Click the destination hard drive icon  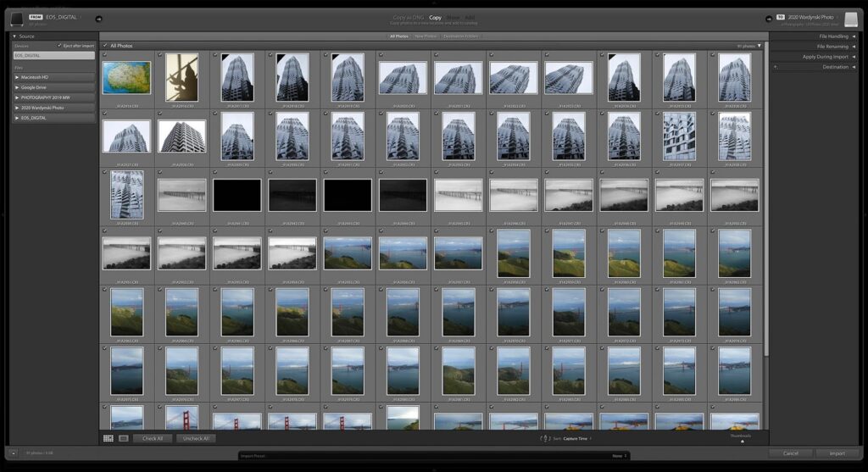pos(851,19)
